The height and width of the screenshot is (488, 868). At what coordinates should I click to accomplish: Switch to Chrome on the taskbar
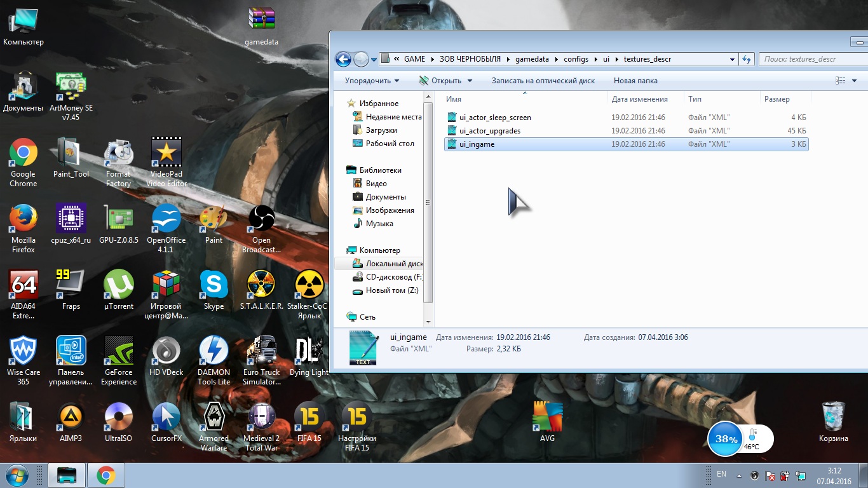pos(105,475)
